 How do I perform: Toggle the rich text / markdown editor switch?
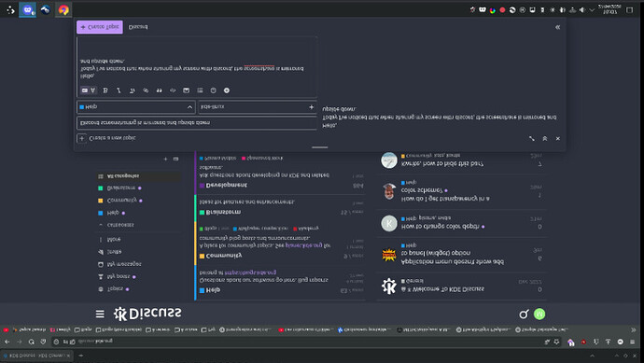pyautogui.click(x=89, y=91)
